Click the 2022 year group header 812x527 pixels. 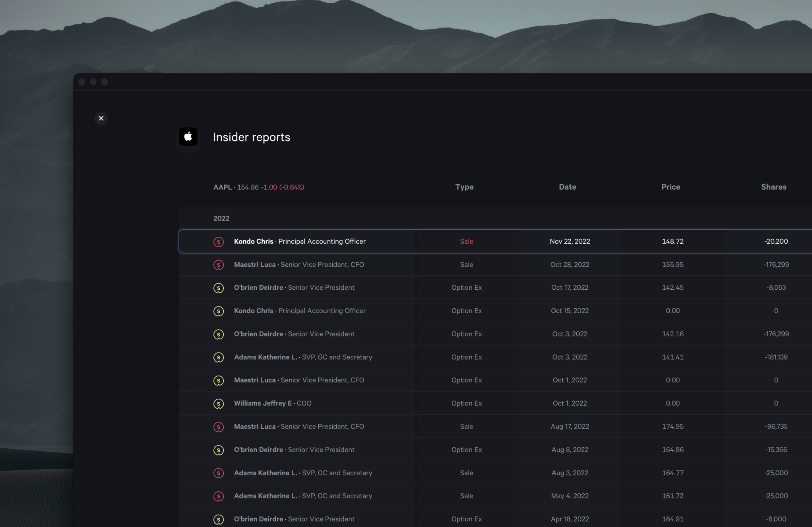pyautogui.click(x=221, y=219)
